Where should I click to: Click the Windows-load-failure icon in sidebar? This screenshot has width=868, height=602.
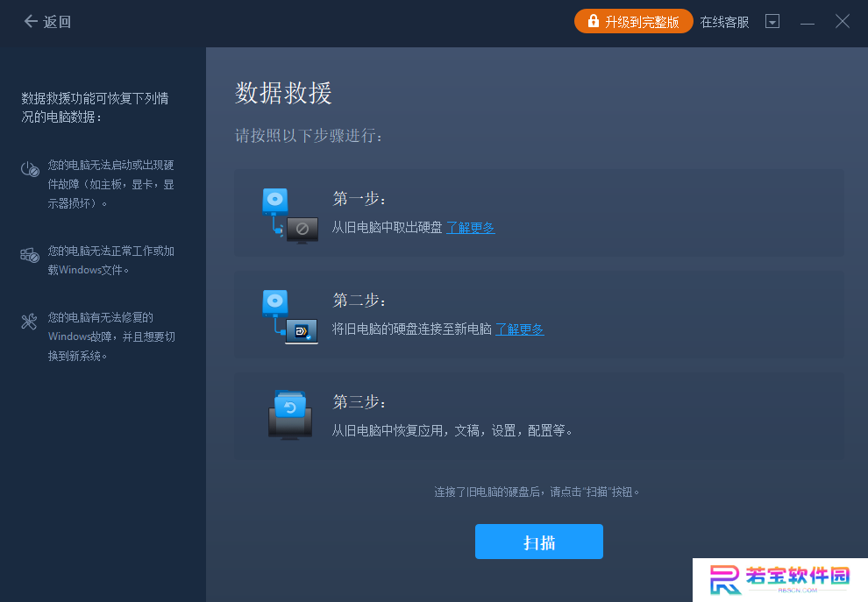tap(30, 255)
